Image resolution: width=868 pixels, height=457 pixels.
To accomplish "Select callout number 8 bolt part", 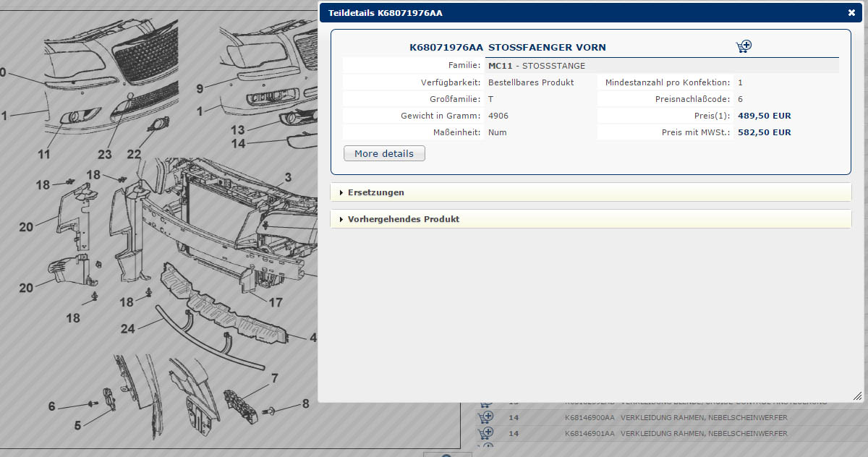I will pyautogui.click(x=305, y=403).
